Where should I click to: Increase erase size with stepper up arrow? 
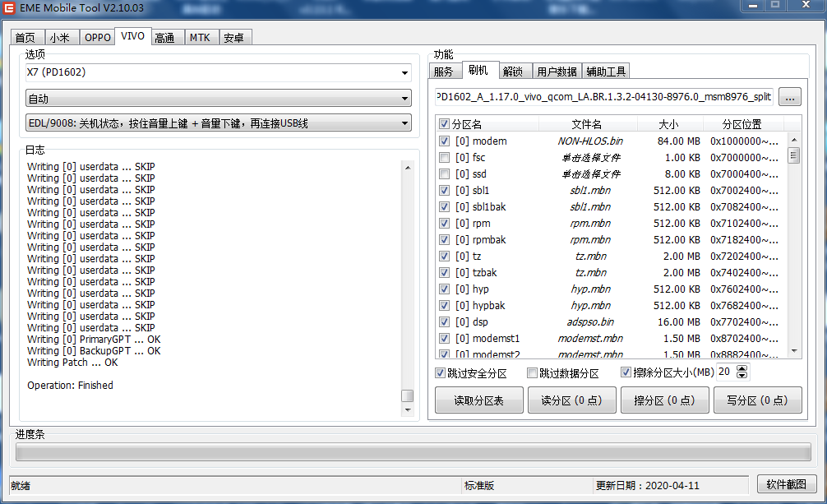coord(742,368)
